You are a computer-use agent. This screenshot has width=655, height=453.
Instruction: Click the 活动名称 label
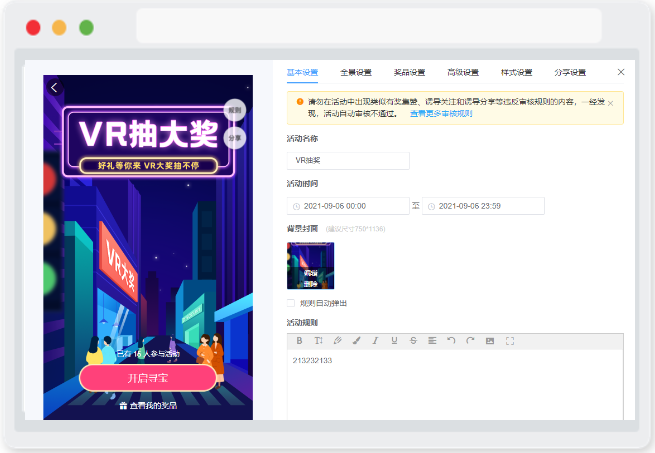[302, 138]
